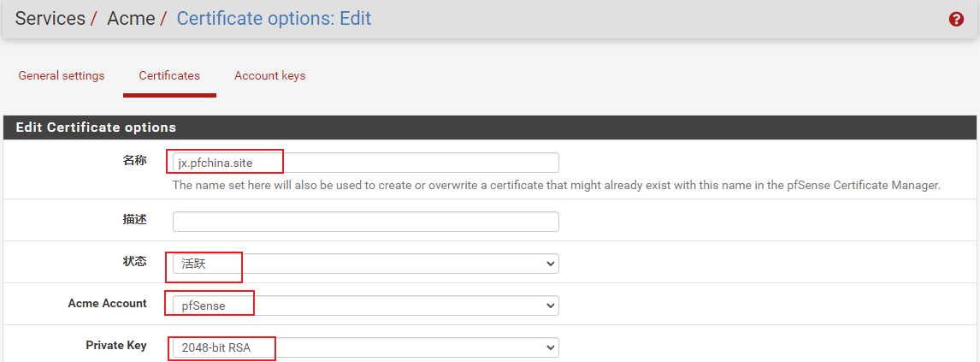This screenshot has width=980, height=362.
Task: Click the Services breadcrumb link
Action: coord(50,18)
